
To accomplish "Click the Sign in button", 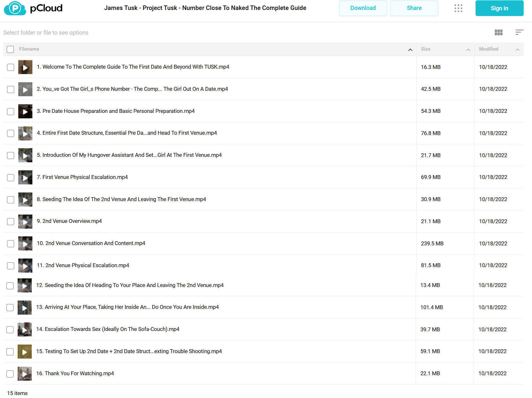I will coord(499,8).
